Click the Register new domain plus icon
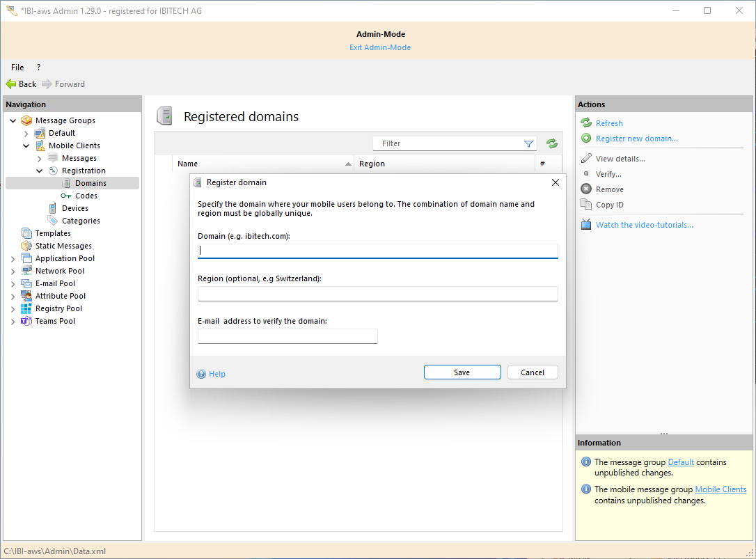 pos(586,139)
